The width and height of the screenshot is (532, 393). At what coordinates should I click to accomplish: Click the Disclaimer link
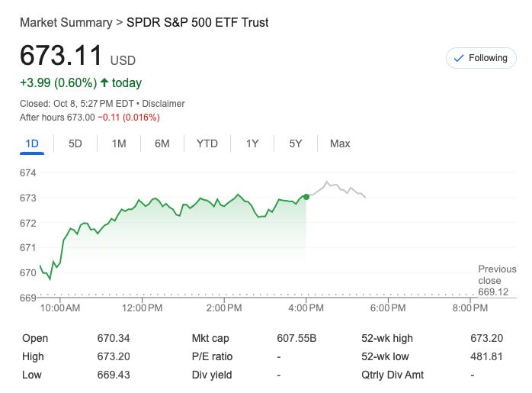pyautogui.click(x=164, y=104)
